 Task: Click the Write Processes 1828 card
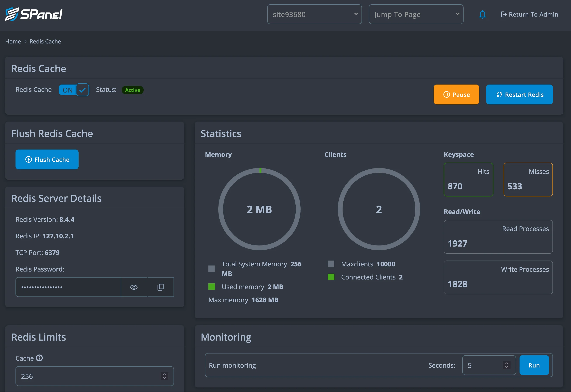[x=498, y=277]
